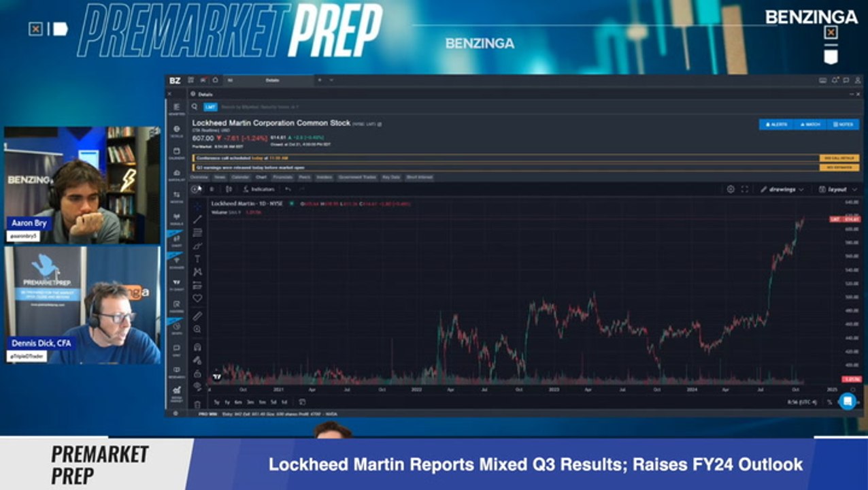
Task: Toggle hide all drawings eye icon
Action: pyautogui.click(x=197, y=387)
